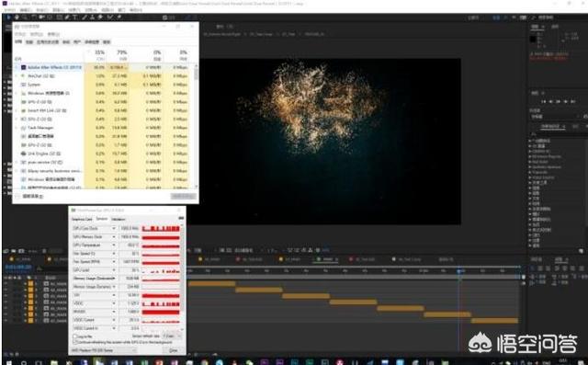The width and height of the screenshot is (588, 365).
Task: Click the timeline current-time playhead marker
Action: pyautogui.click(x=459, y=270)
